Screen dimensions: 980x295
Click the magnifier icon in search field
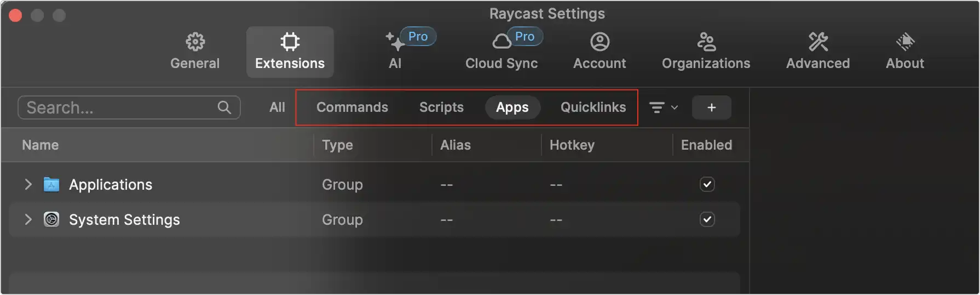click(224, 107)
